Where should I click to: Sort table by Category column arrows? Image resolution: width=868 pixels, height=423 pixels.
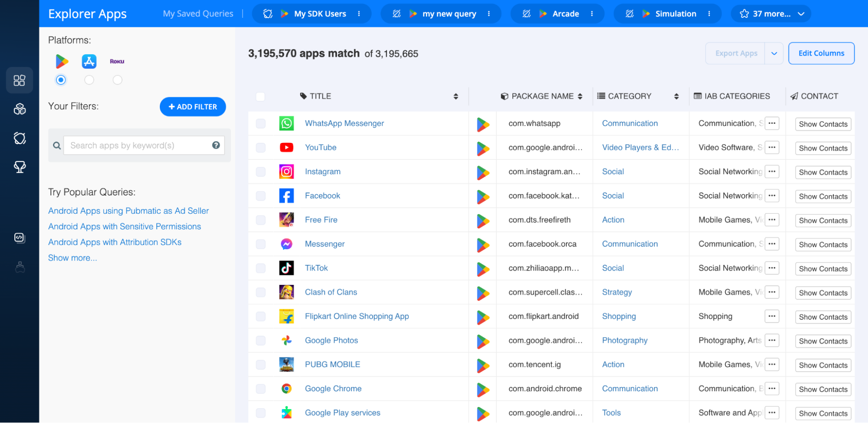pos(677,96)
